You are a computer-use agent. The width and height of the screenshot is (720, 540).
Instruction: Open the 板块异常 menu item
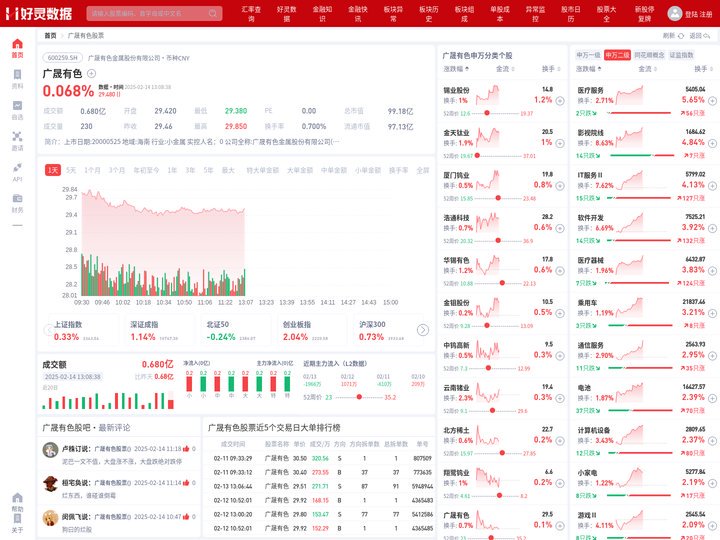394,13
